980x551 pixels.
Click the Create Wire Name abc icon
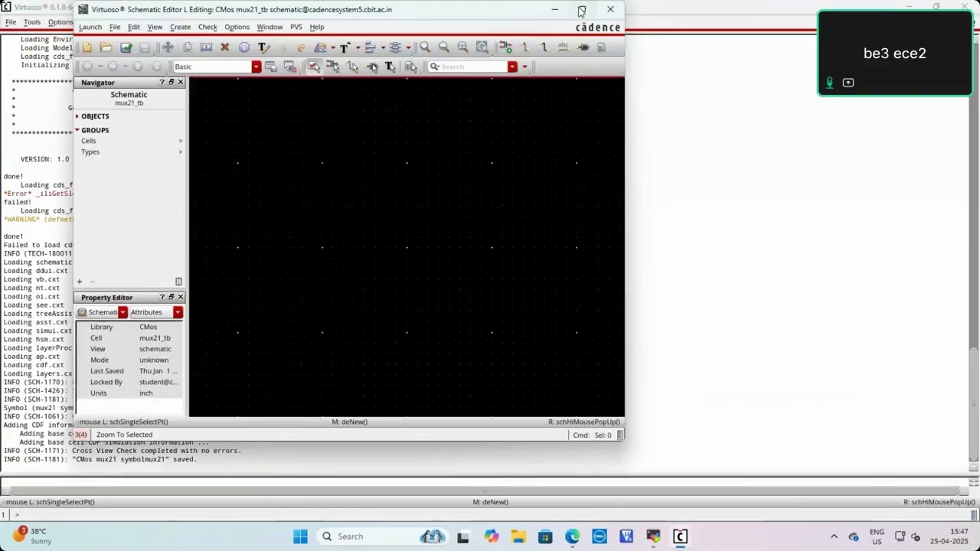[563, 47]
